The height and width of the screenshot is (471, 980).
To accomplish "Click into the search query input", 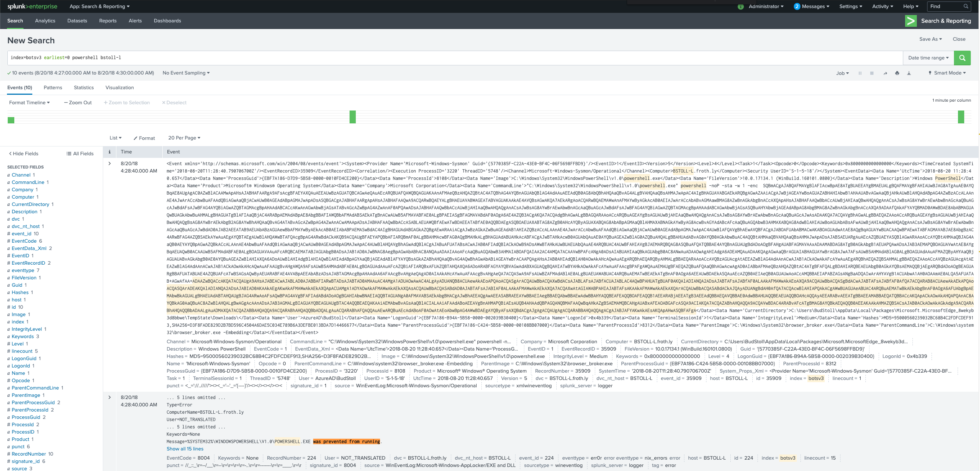I will [455, 58].
